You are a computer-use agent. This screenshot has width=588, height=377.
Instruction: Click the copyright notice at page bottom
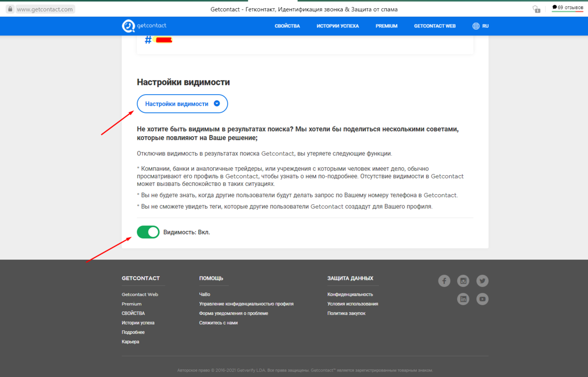(305, 370)
